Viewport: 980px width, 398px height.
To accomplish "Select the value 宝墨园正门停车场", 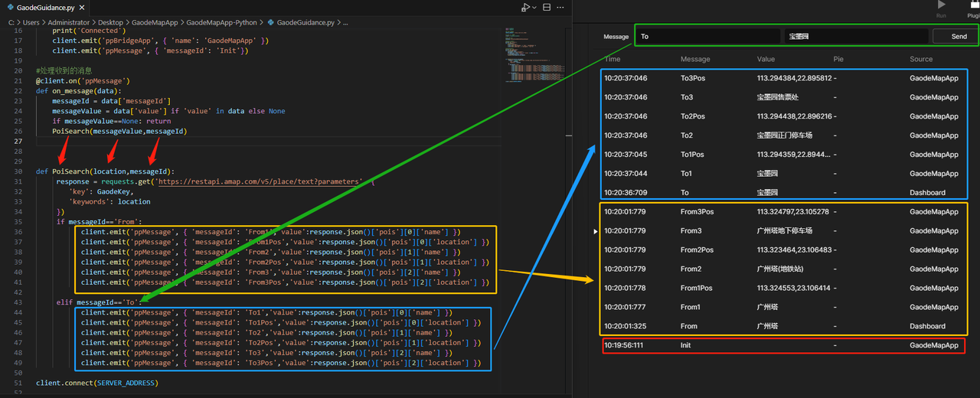I will [785, 135].
